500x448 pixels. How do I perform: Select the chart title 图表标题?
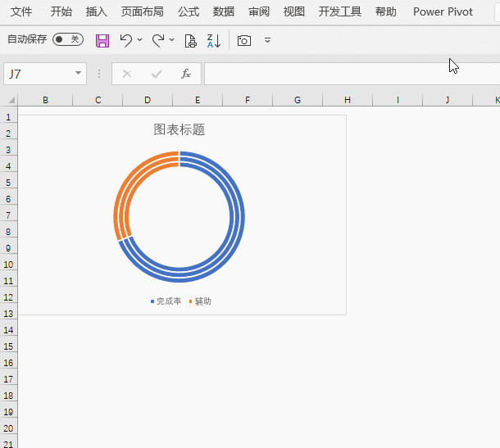pos(180,129)
